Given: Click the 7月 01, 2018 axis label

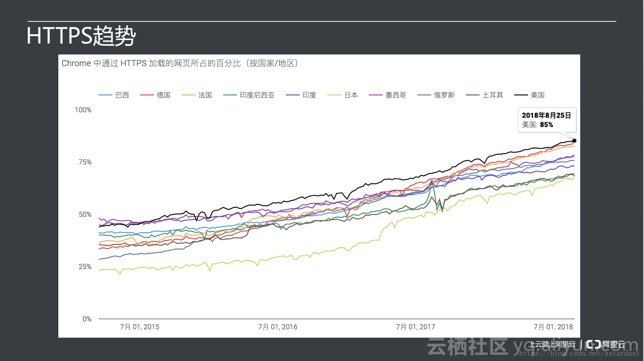Looking at the screenshot, I should coord(553,327).
